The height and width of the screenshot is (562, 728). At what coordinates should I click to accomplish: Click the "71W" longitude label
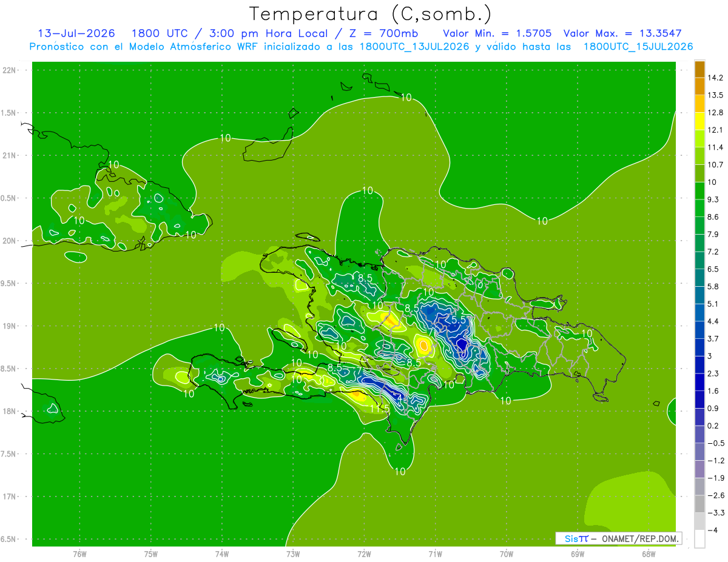pyautogui.click(x=435, y=554)
